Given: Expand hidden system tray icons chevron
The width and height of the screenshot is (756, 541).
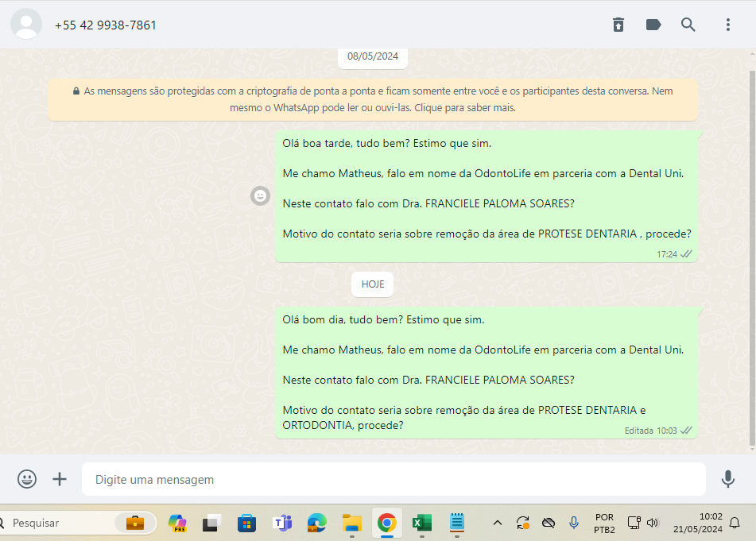Looking at the screenshot, I should [498, 523].
